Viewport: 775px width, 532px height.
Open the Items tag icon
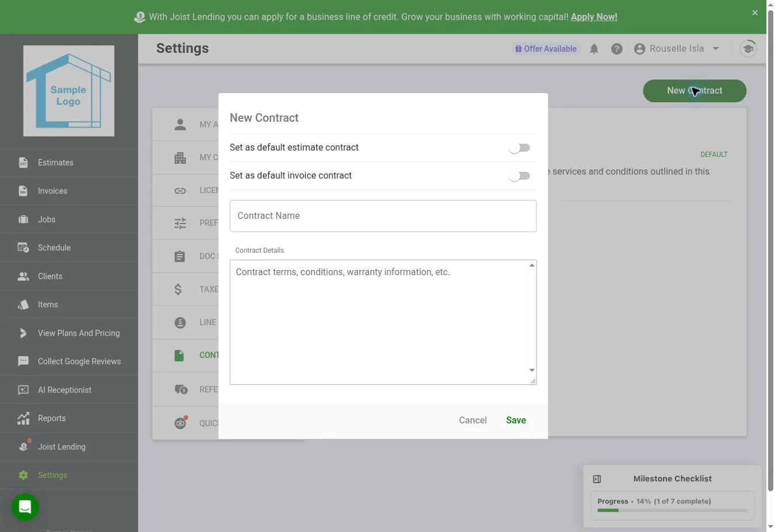coord(23,304)
